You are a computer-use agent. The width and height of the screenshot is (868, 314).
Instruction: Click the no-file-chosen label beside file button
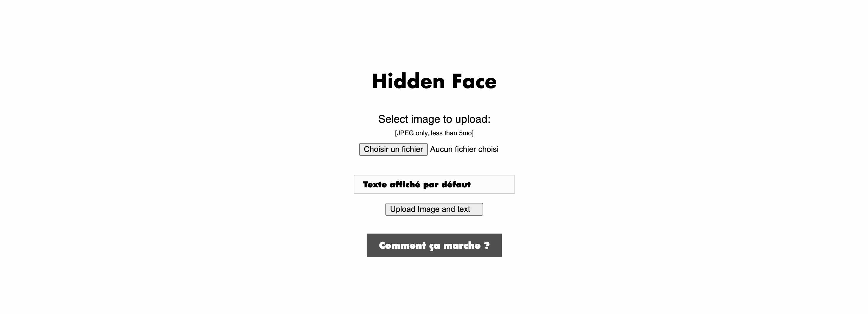[x=464, y=149]
